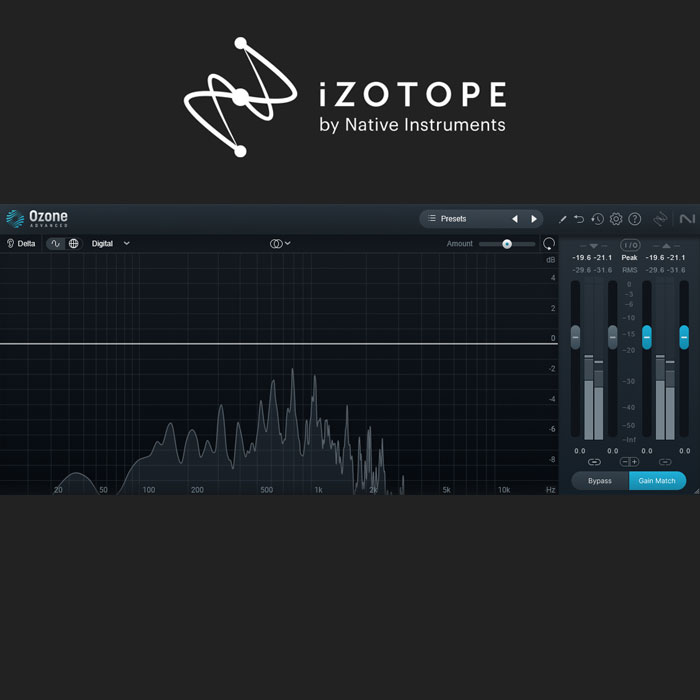Viewport: 700px width, 700px height.
Task: Click the 5k frequency axis label
Action: (x=446, y=490)
